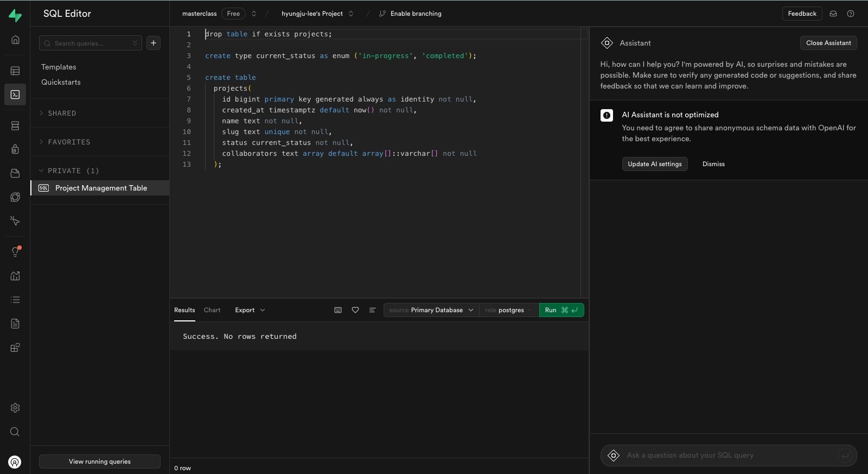The image size is (868, 474).
Task: Open the Realtime cursor sidebar icon
Action: pyautogui.click(x=15, y=221)
